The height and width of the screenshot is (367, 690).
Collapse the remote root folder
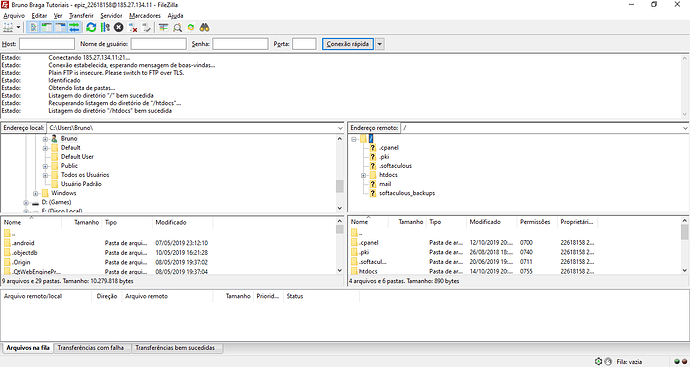[x=354, y=139]
